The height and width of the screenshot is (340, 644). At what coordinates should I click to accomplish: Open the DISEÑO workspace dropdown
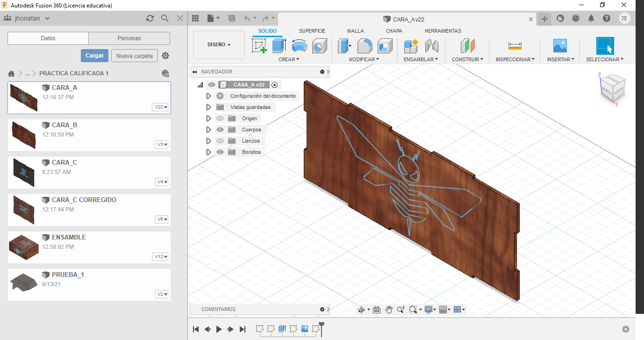coord(219,45)
